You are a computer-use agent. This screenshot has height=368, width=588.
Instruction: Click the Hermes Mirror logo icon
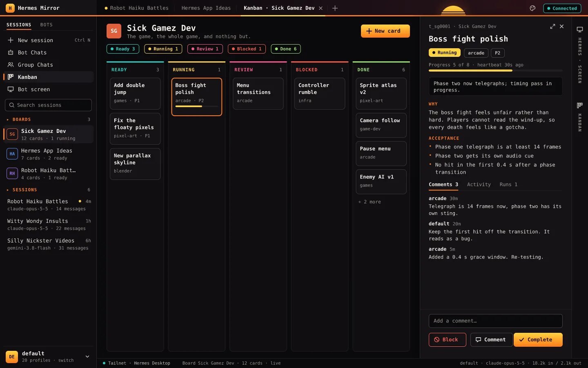10,8
